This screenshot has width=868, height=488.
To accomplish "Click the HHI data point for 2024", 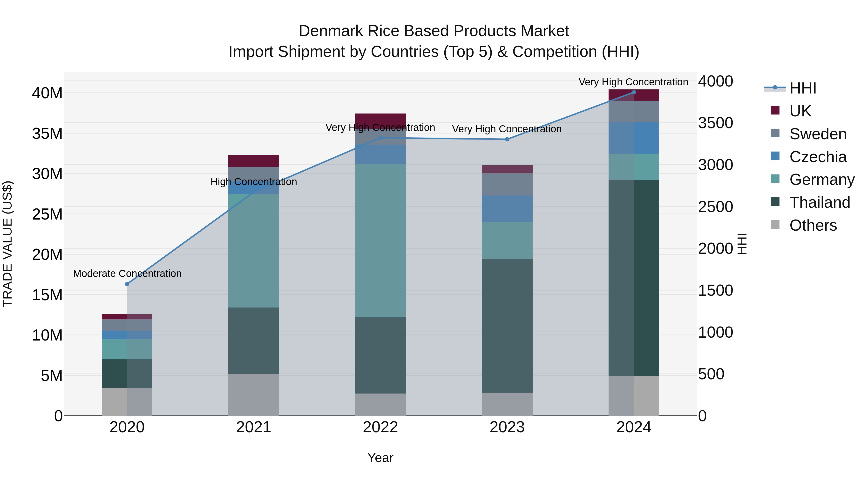I will [x=634, y=92].
